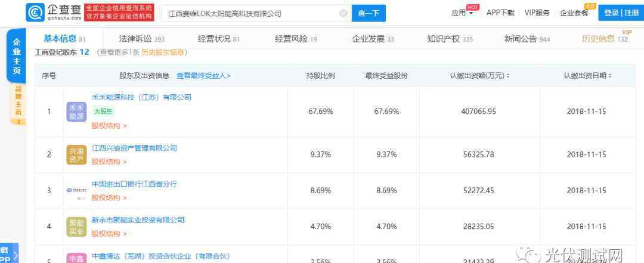This screenshot has height=263, width=644.
Task: Switch to 历史信息 VIP tab
Action: coord(605,39)
